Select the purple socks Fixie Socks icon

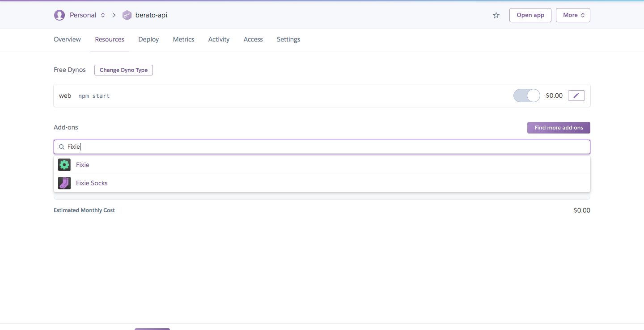pos(64,183)
